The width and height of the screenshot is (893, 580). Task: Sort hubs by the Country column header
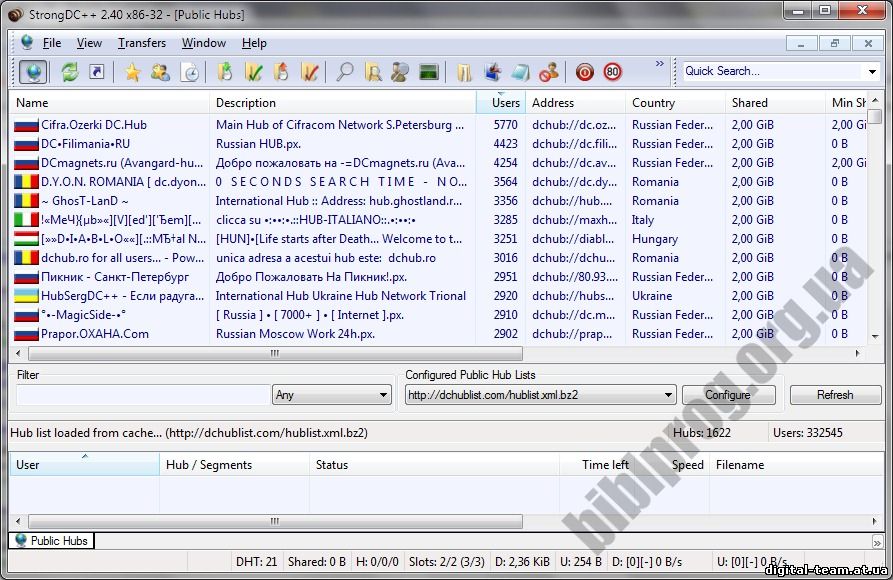(675, 103)
